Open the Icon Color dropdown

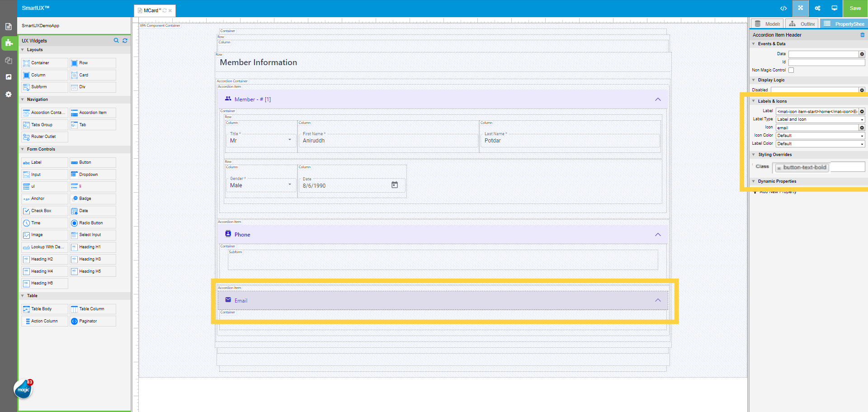click(x=820, y=136)
